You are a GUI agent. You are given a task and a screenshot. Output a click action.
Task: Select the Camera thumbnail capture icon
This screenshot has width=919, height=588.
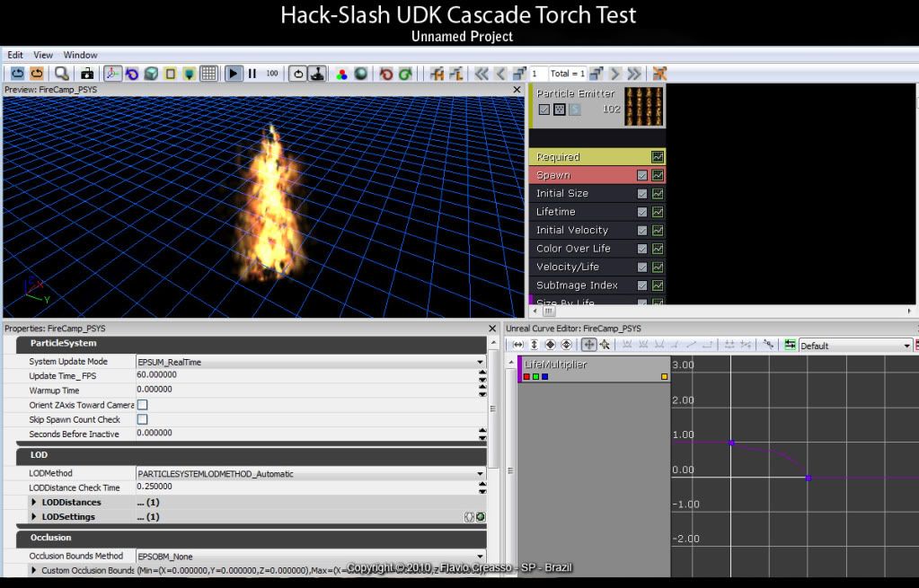tap(85, 74)
